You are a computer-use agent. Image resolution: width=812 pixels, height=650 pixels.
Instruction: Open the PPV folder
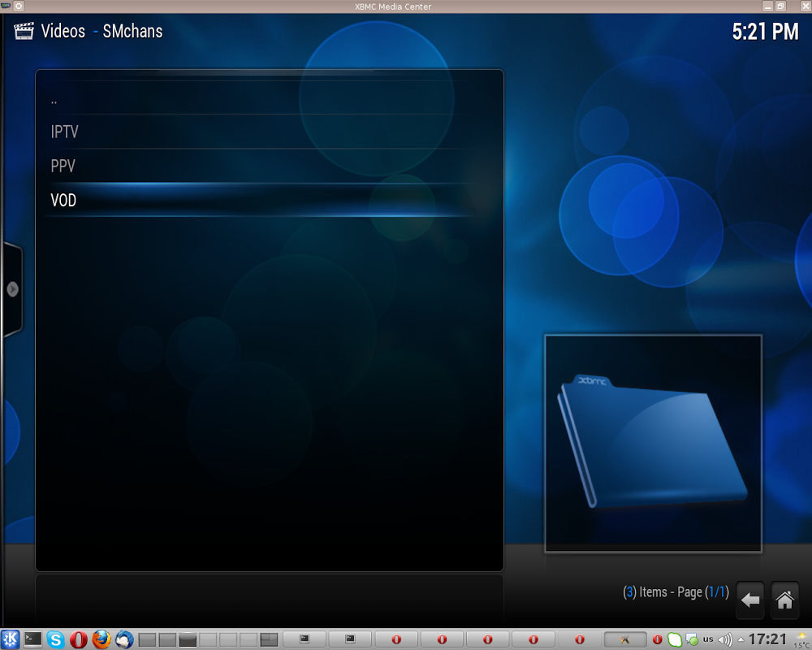[270, 166]
